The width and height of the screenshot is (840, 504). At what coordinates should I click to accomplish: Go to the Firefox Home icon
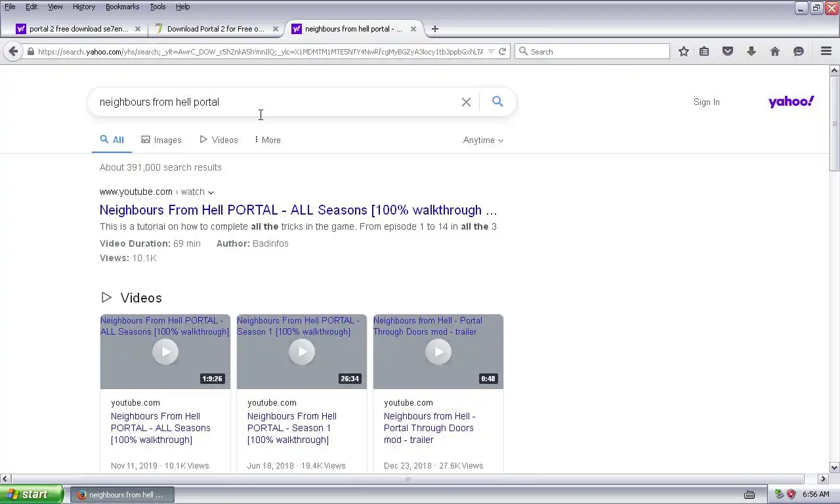(x=775, y=51)
